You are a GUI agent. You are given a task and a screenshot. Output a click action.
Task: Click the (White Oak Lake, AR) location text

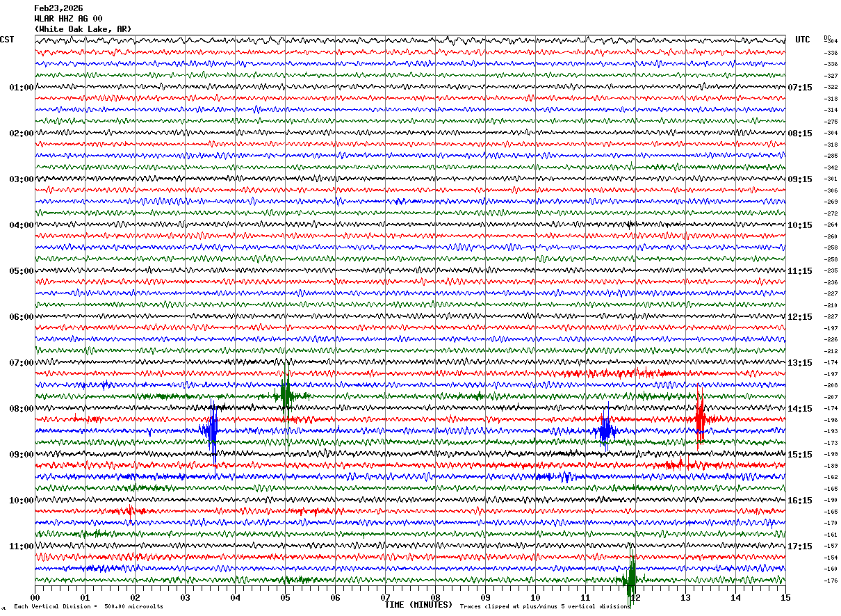click(83, 29)
